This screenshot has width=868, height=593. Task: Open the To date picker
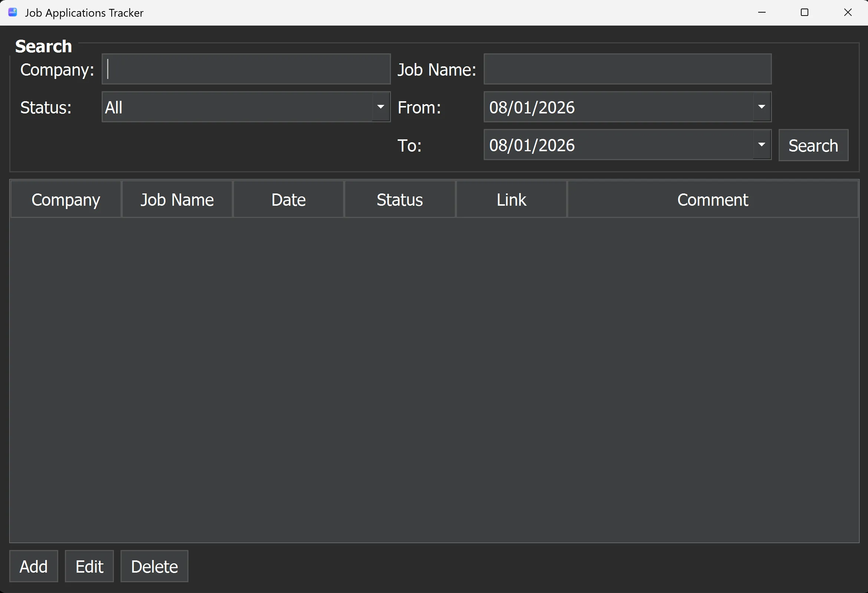coord(762,145)
